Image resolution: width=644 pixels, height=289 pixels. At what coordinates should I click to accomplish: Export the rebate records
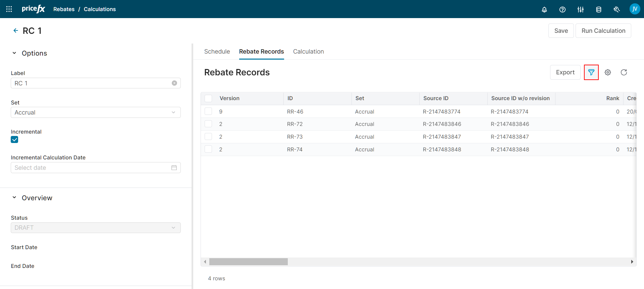click(x=565, y=72)
